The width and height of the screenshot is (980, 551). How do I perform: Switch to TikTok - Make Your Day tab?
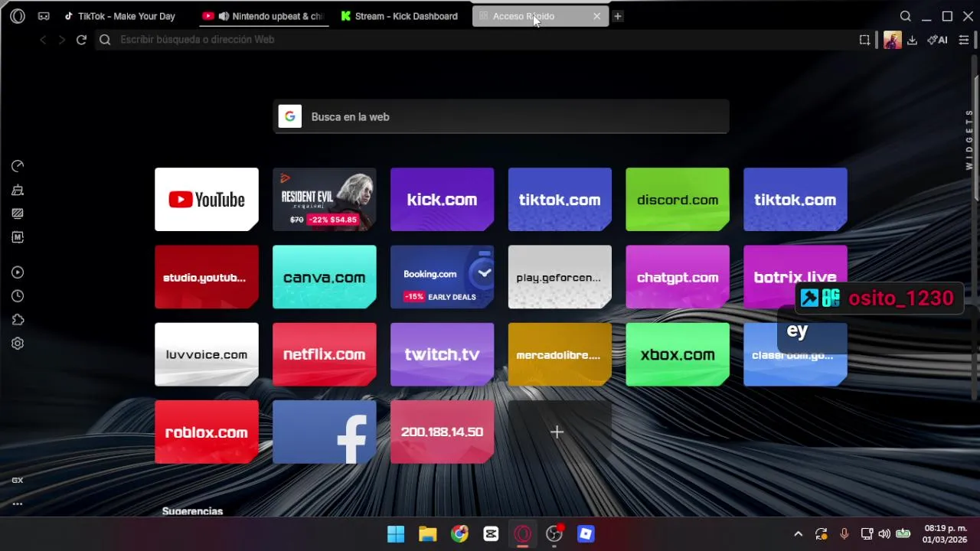click(x=119, y=16)
